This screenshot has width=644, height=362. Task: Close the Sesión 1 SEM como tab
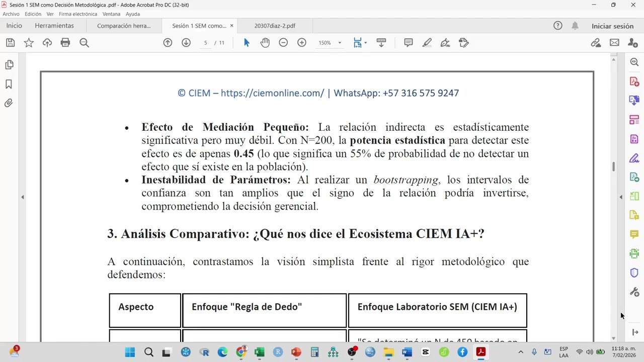[x=232, y=26]
